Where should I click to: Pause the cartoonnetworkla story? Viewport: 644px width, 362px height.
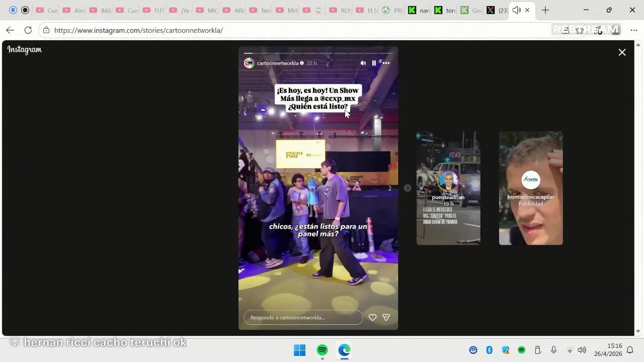[x=374, y=63]
